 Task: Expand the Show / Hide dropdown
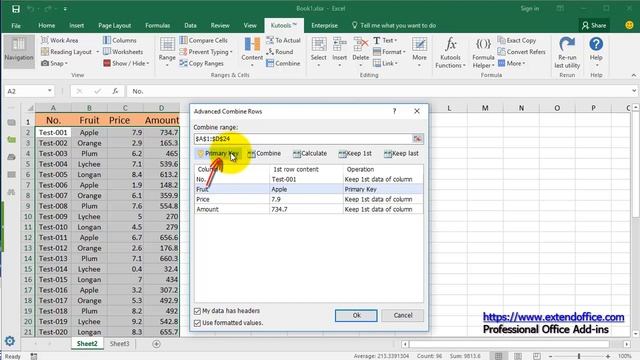coord(148,63)
